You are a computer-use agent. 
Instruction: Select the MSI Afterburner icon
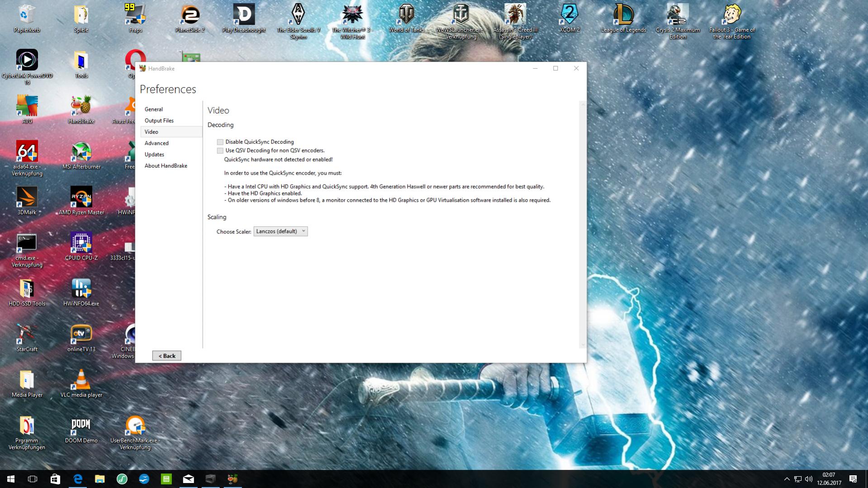[81, 156]
